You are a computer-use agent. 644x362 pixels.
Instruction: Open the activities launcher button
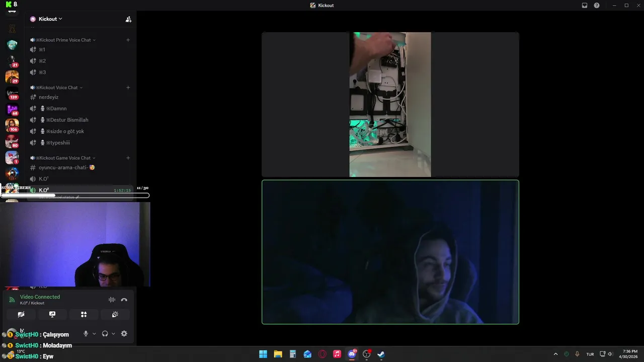[84, 314]
